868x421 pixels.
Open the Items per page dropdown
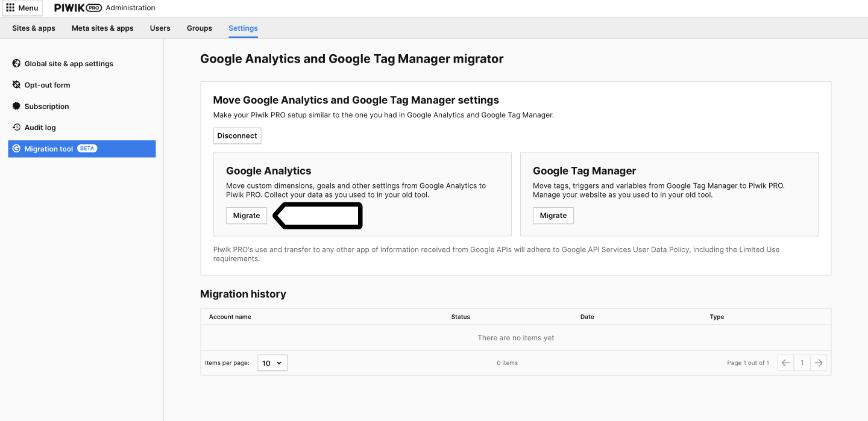pyautogui.click(x=272, y=363)
